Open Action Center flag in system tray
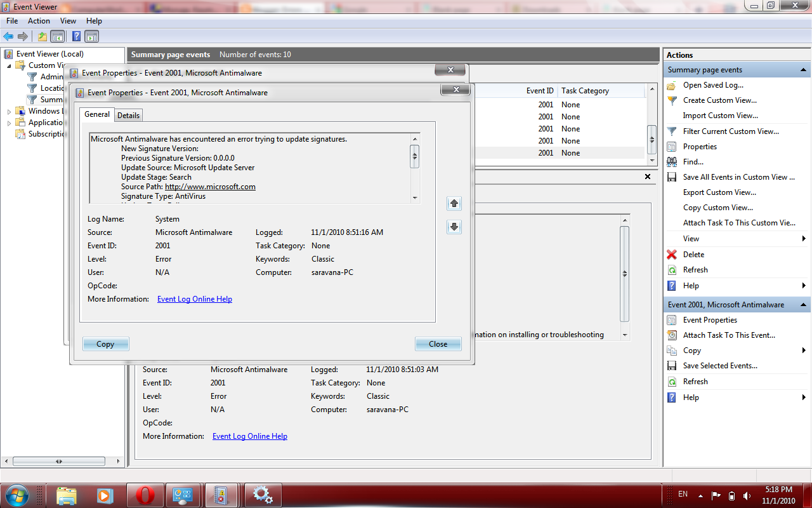This screenshot has width=812, height=508. [716, 496]
